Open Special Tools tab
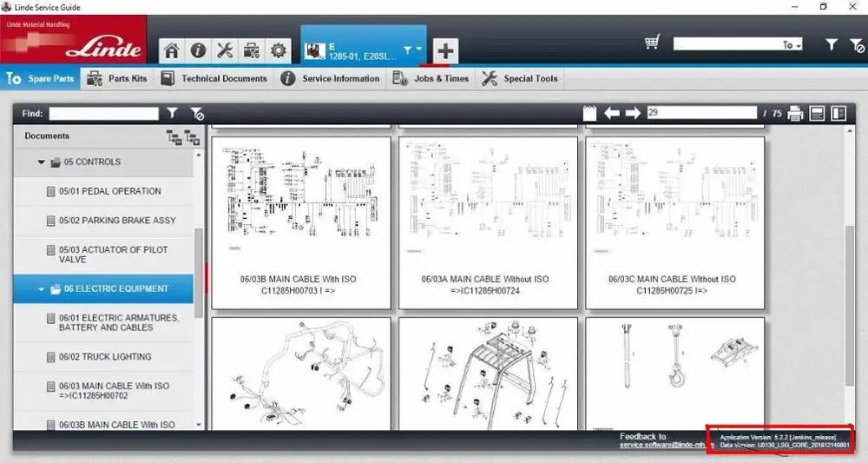This screenshot has width=868, height=463. [x=519, y=79]
